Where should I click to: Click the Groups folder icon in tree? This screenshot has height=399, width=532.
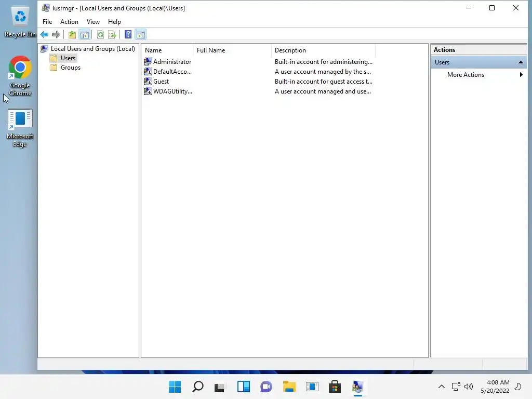pyautogui.click(x=54, y=68)
